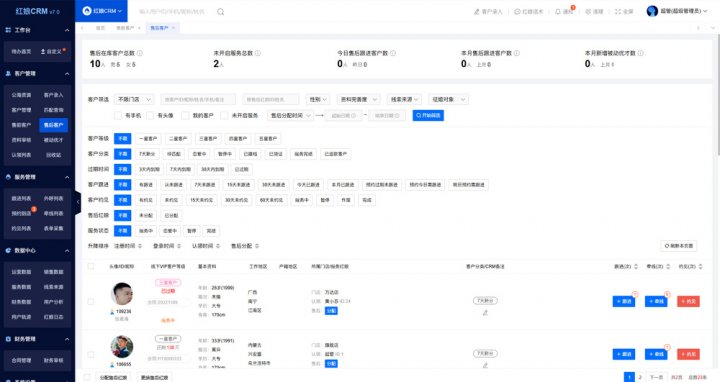Screen dimensions: 720x382
Task: Tick the select-all checkbox in table header
Action: point(91,266)
